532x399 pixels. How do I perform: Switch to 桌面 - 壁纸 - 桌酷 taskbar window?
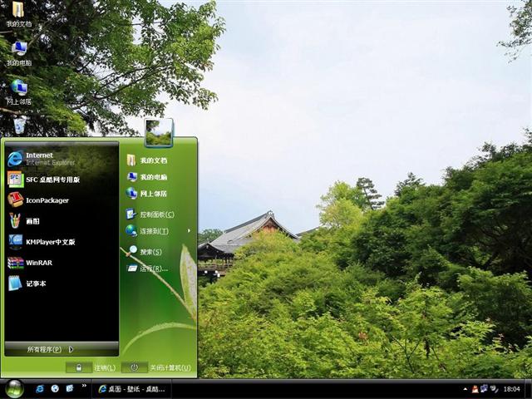[131, 389]
